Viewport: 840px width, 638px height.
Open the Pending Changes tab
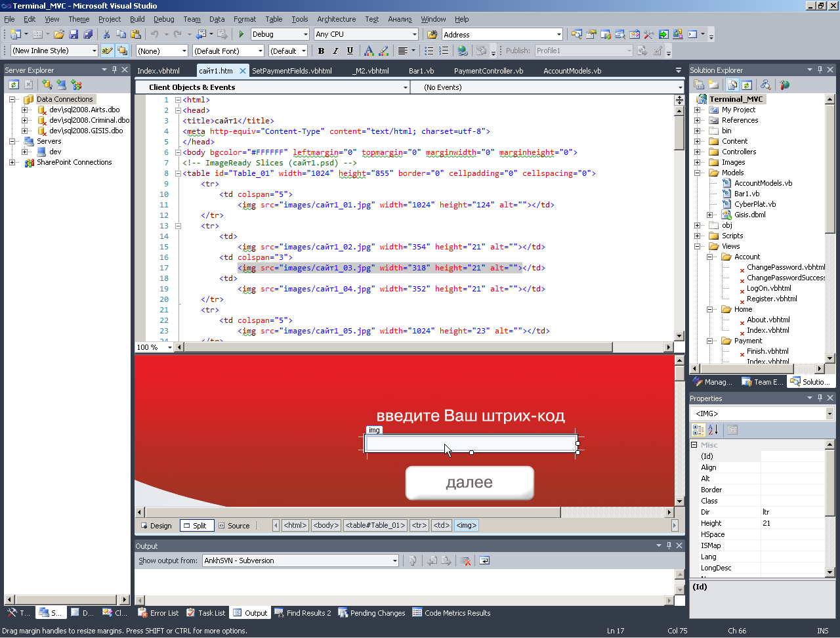(371, 613)
